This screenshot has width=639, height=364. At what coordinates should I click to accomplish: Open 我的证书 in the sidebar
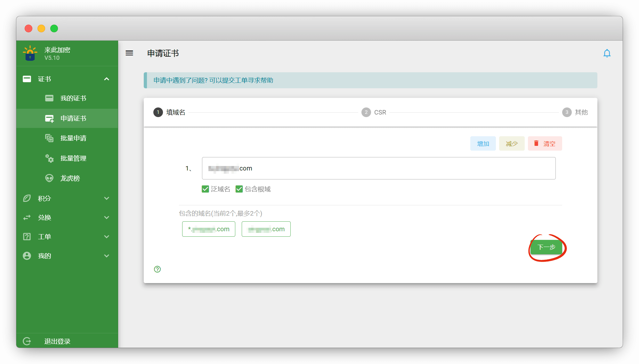pyautogui.click(x=73, y=98)
